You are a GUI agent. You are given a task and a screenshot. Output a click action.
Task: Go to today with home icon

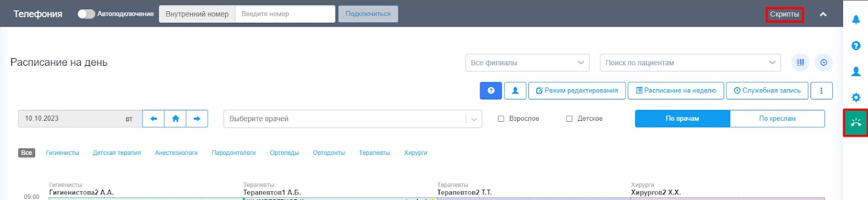pos(175,118)
